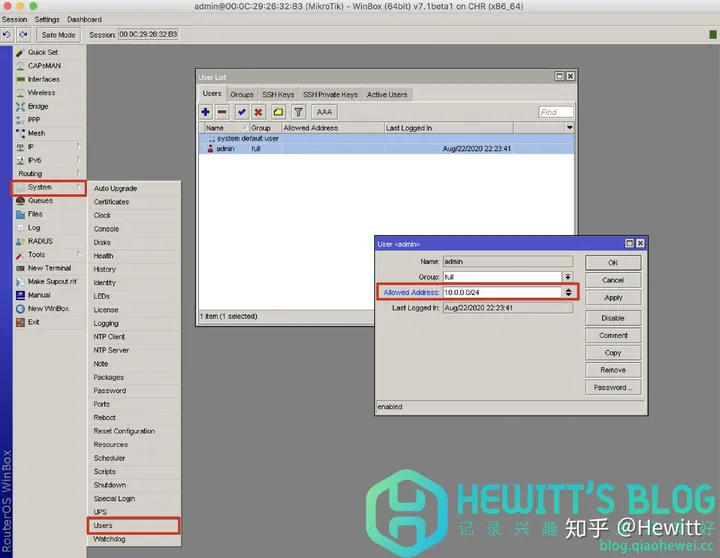Select Scheduler from System menu
The height and width of the screenshot is (558, 720).
[x=134, y=458]
